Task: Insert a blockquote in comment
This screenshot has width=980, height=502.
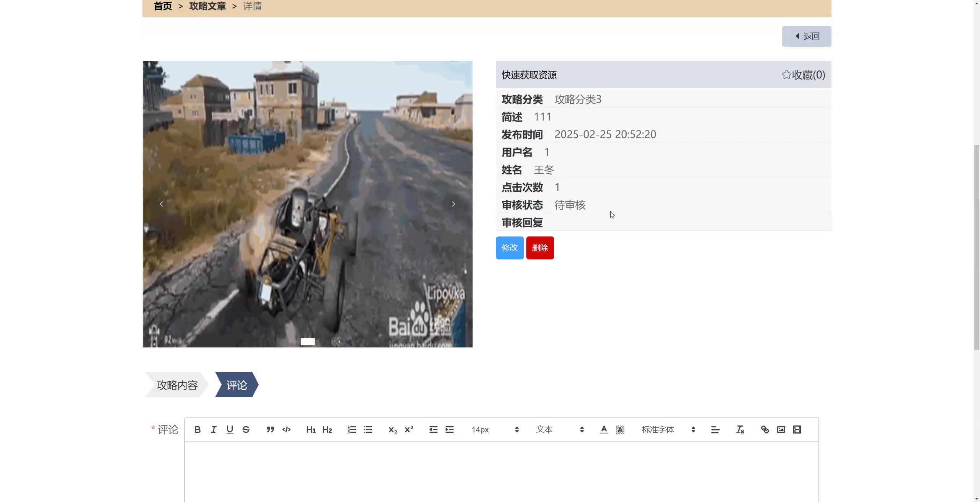Action: tap(270, 430)
